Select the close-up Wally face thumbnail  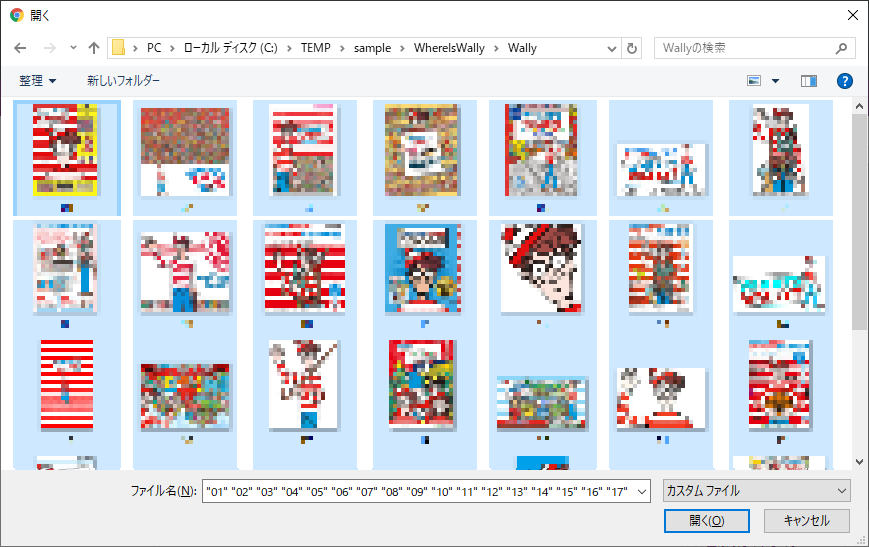click(x=541, y=268)
